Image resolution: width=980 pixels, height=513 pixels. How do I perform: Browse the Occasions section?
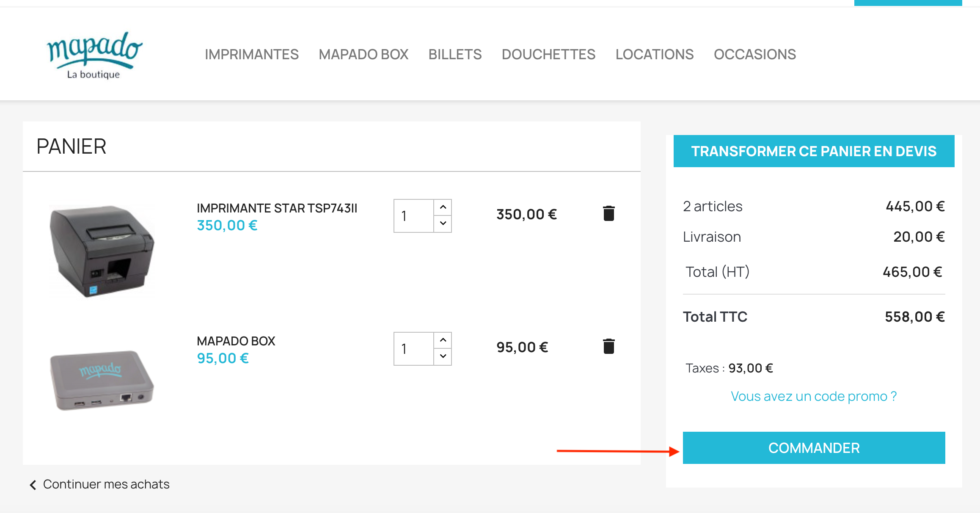click(754, 55)
